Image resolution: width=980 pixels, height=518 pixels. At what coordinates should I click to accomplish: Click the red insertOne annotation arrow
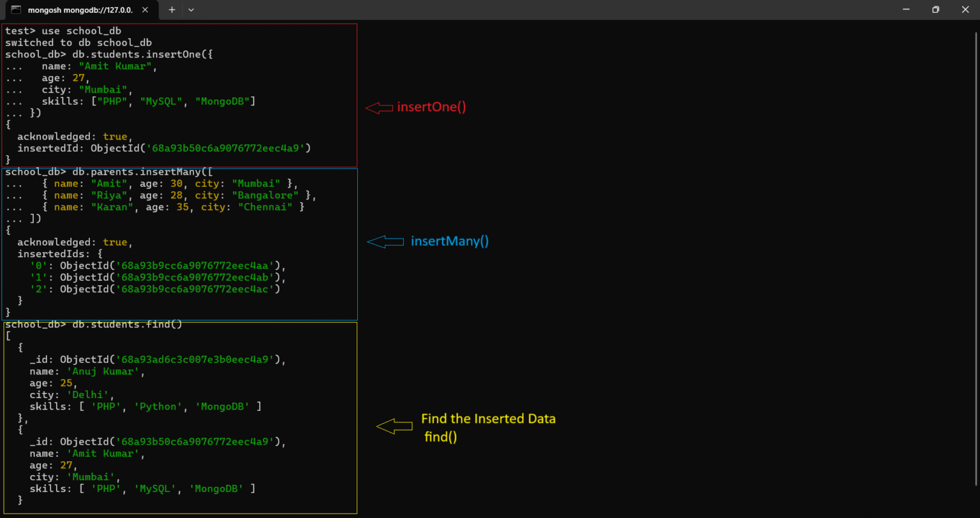[x=379, y=108]
